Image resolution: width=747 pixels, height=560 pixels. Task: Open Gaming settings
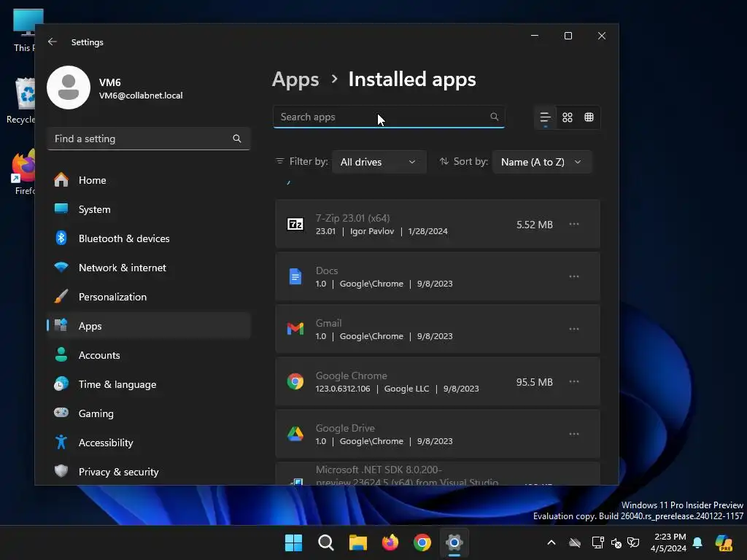(x=149, y=413)
